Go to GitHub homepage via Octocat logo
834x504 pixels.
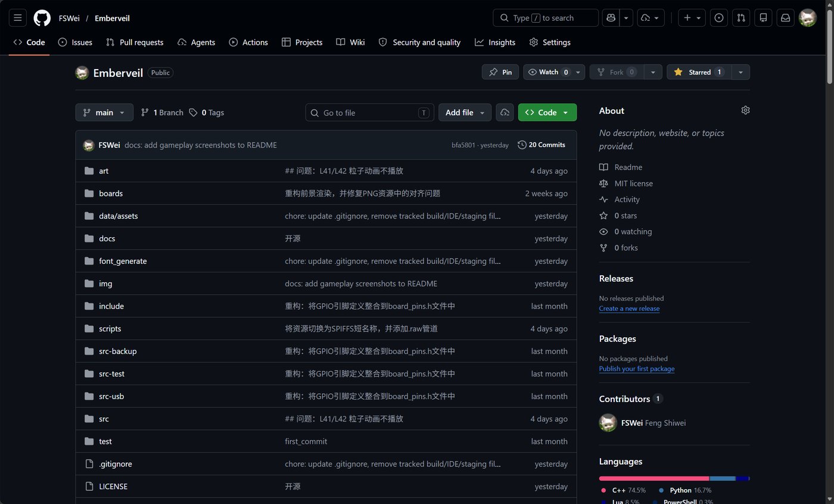(x=42, y=18)
